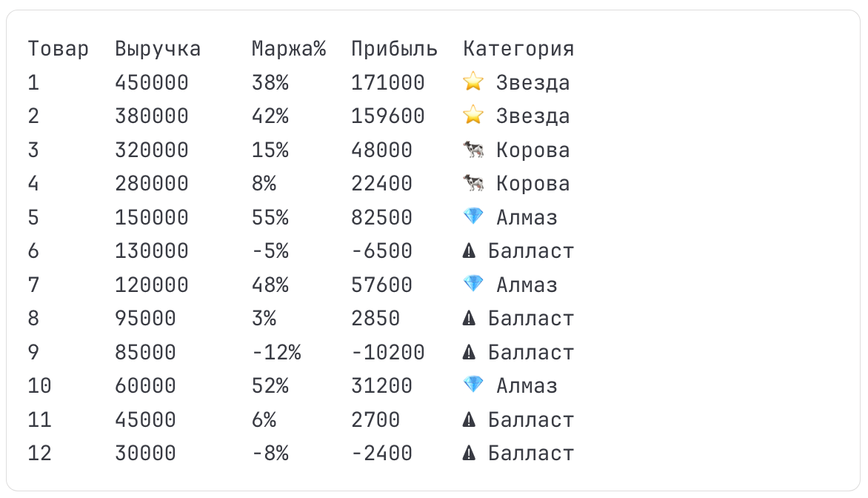This screenshot has width=868, height=498.
Task: Click the star icon beside profit 159600
Action: (x=473, y=116)
